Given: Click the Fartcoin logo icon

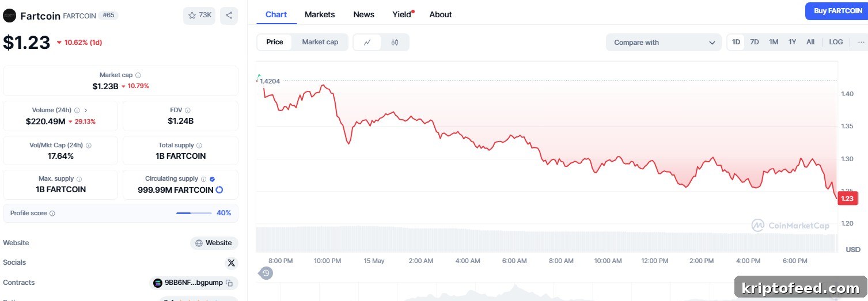Looking at the screenshot, I should [x=9, y=16].
